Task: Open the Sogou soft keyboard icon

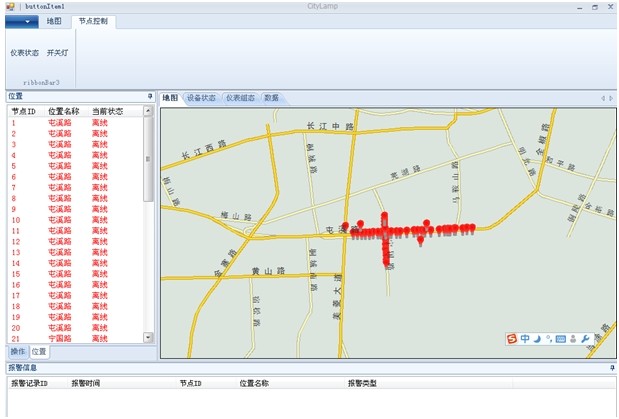Action: 561,340
